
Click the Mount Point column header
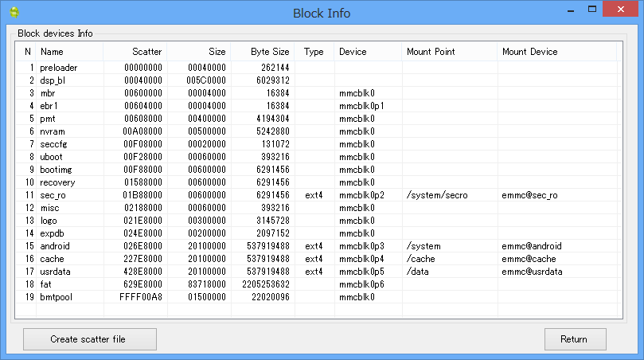point(450,52)
